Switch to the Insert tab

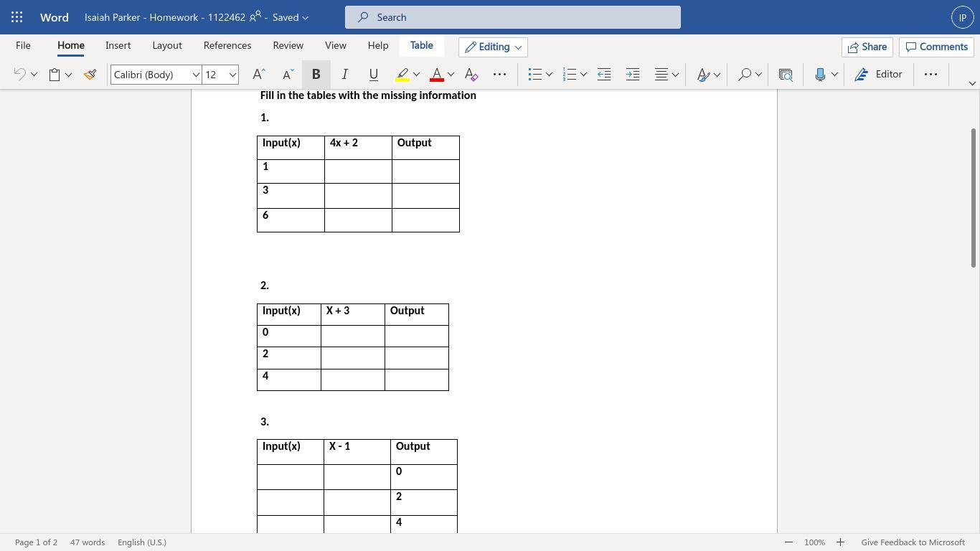pyautogui.click(x=118, y=45)
